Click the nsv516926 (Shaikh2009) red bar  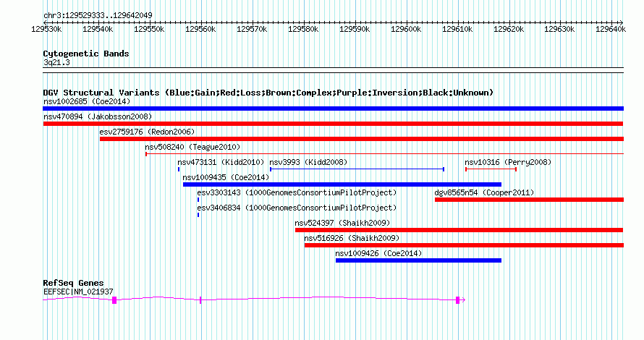[x=464, y=245]
